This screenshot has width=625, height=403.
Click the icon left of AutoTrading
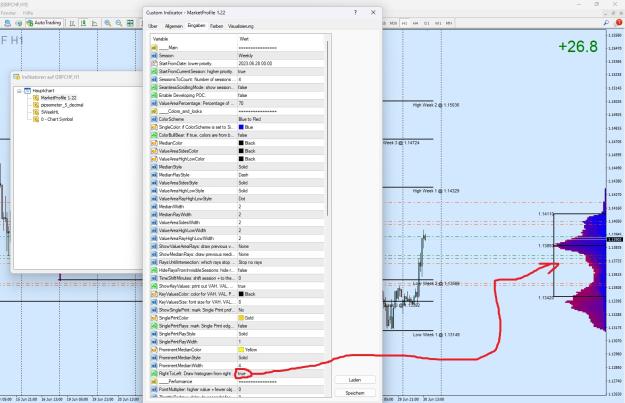coord(18,23)
